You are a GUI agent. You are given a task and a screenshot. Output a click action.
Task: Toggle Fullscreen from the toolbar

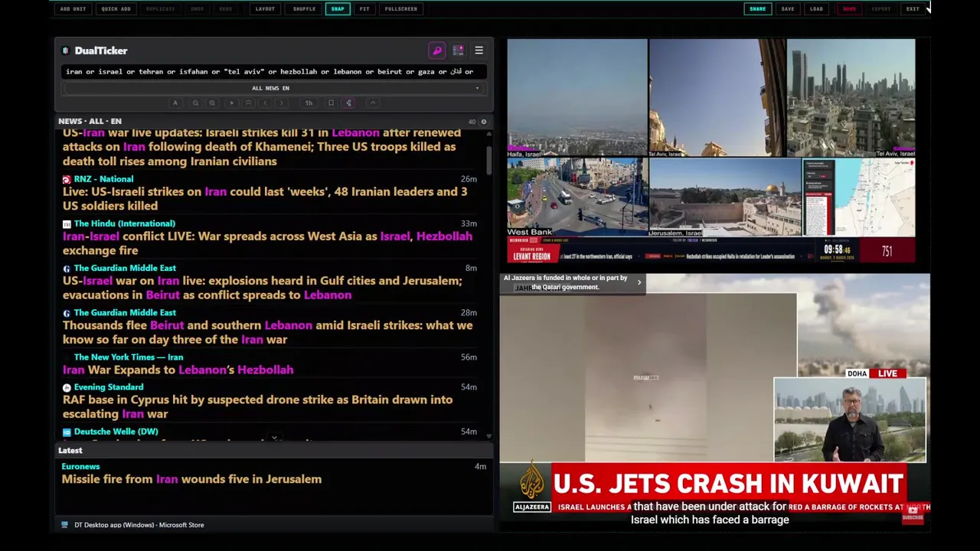pyautogui.click(x=401, y=8)
